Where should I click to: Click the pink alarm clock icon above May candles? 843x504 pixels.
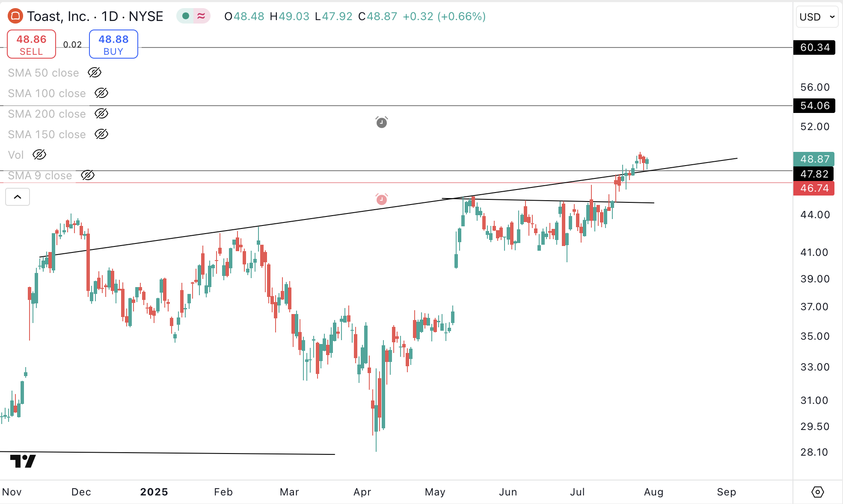pyautogui.click(x=381, y=199)
